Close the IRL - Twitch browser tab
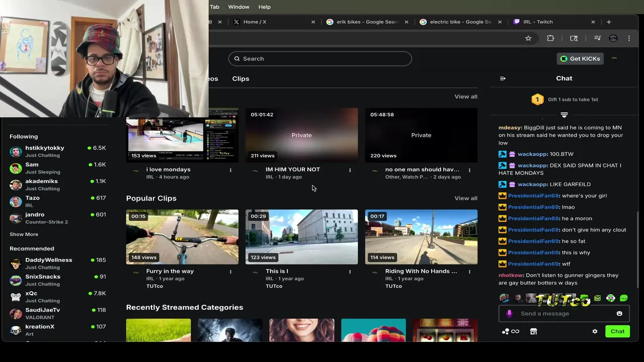644x362 pixels. pos(593,22)
